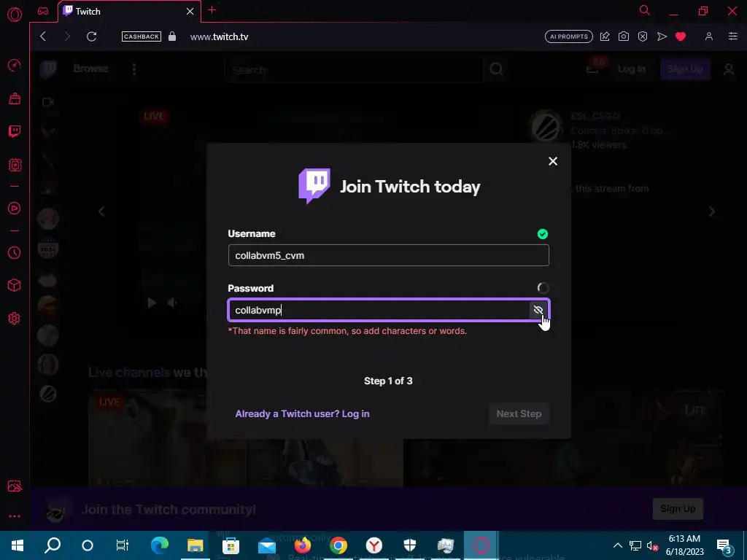Image resolution: width=747 pixels, height=560 pixels.
Task: Click Already a Twitch user? Log in
Action: [302, 413]
